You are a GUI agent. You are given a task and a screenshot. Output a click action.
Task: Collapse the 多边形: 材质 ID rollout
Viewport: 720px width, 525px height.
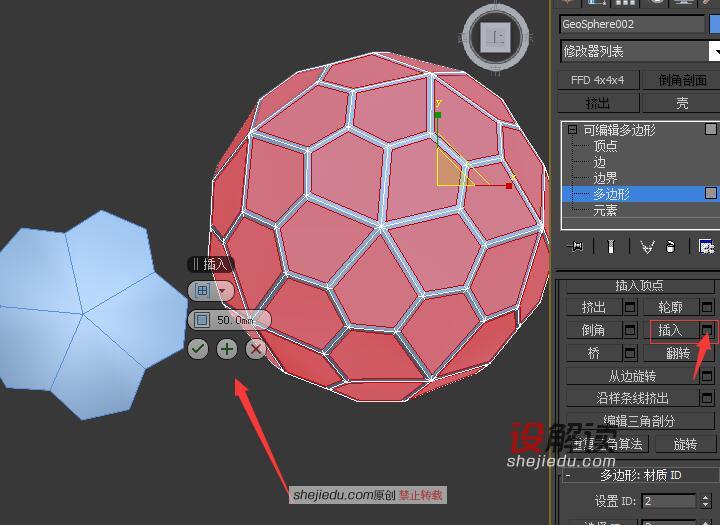point(640,475)
